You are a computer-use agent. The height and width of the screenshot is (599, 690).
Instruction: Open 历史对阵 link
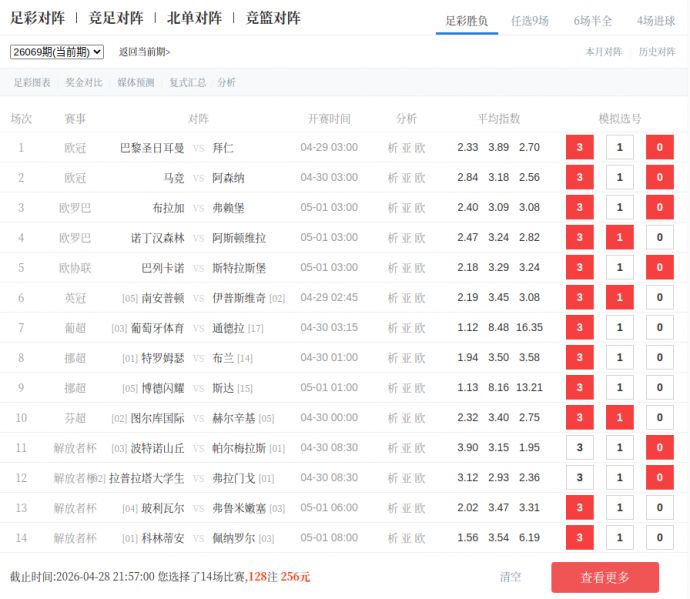click(657, 52)
